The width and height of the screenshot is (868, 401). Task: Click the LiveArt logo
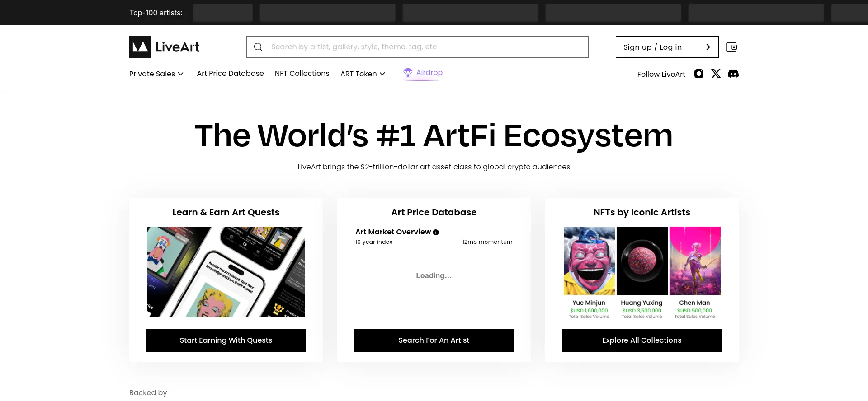coord(165,47)
